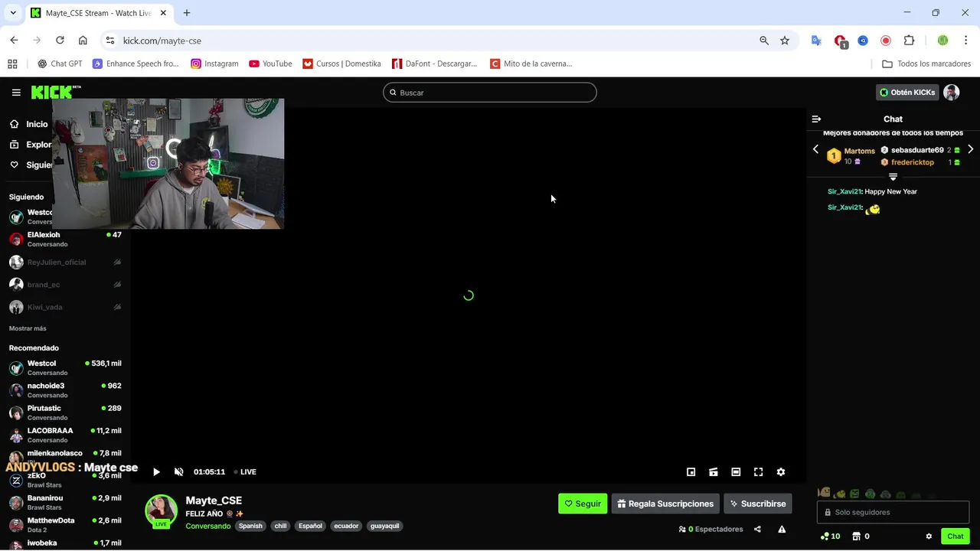Screen dimensions: 980x551
Task: Expand followed list with Mostrar más
Action: coord(28,328)
